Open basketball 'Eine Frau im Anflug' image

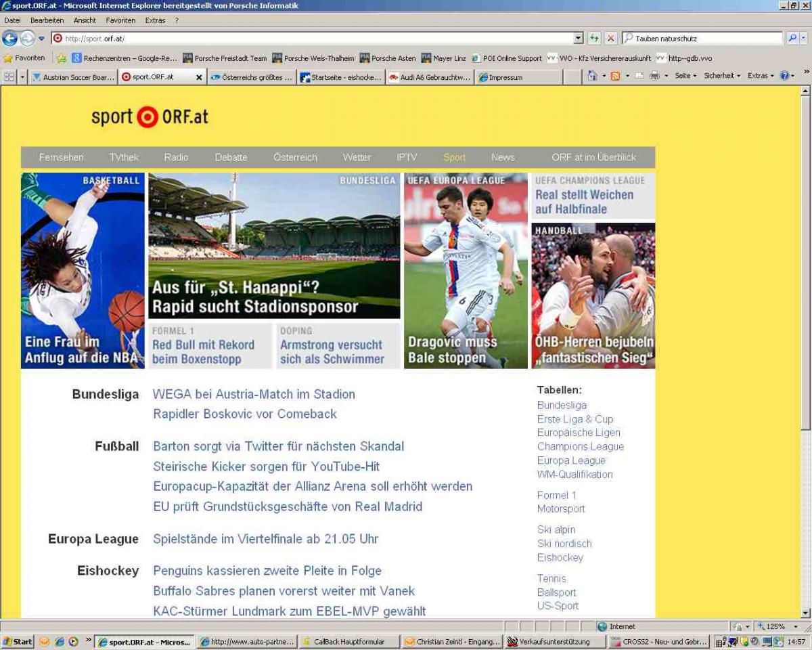point(83,270)
